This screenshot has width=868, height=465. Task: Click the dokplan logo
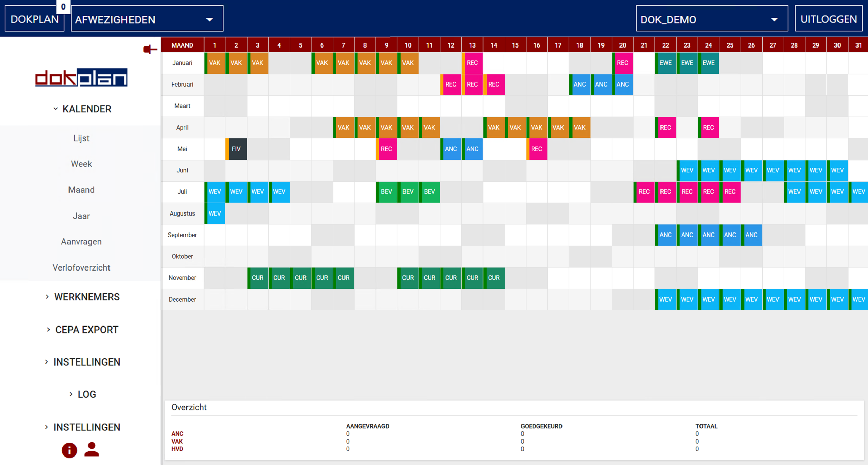(x=81, y=77)
